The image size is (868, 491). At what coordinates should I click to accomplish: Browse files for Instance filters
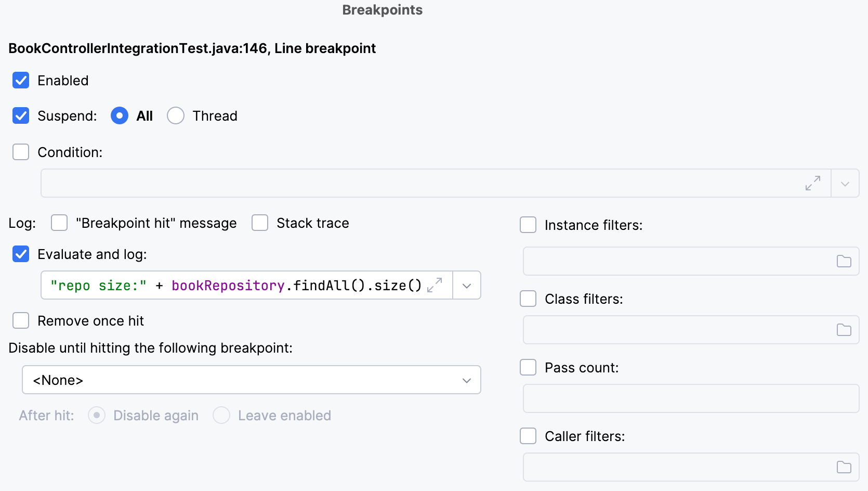(844, 261)
